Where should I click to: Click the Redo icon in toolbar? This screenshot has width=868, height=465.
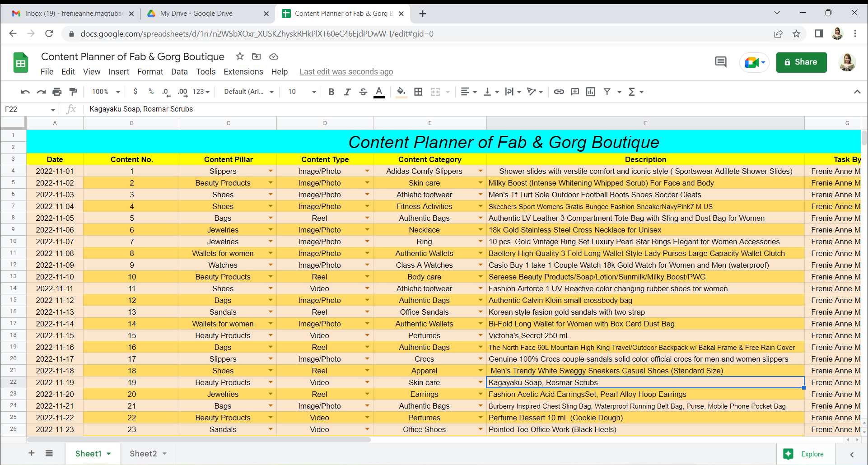pos(41,92)
